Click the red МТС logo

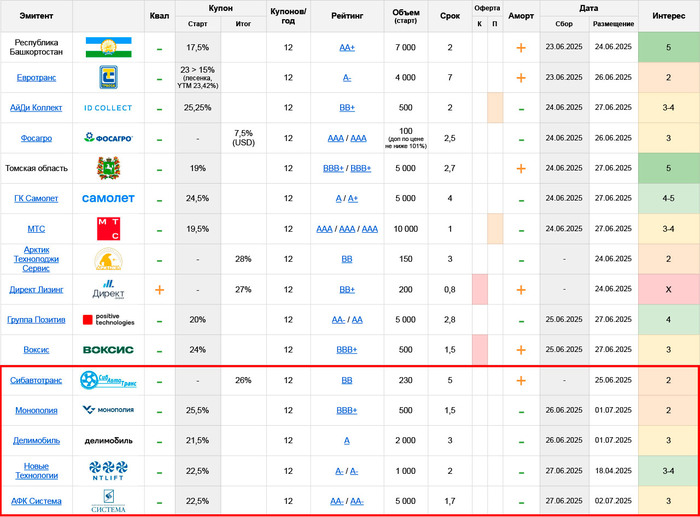tap(108, 229)
